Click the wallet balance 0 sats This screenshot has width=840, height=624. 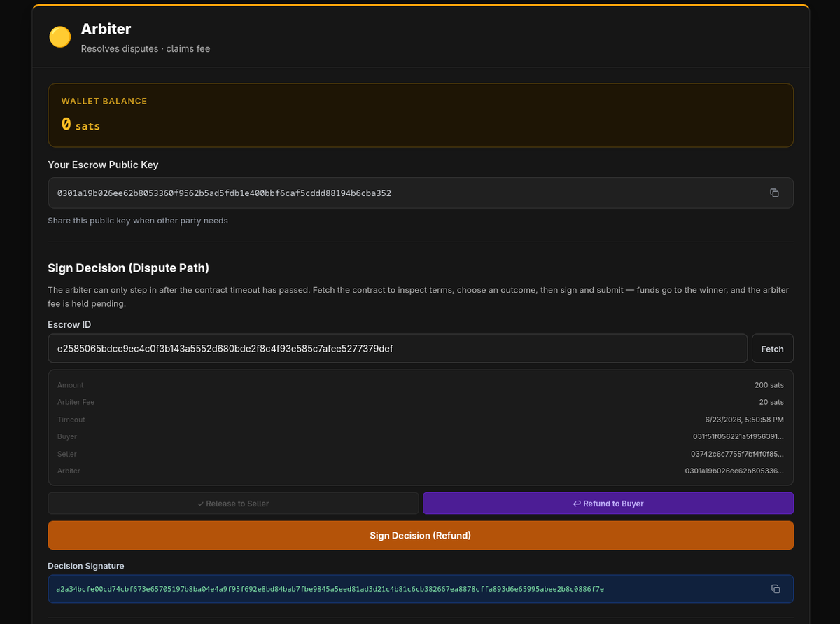coord(80,125)
